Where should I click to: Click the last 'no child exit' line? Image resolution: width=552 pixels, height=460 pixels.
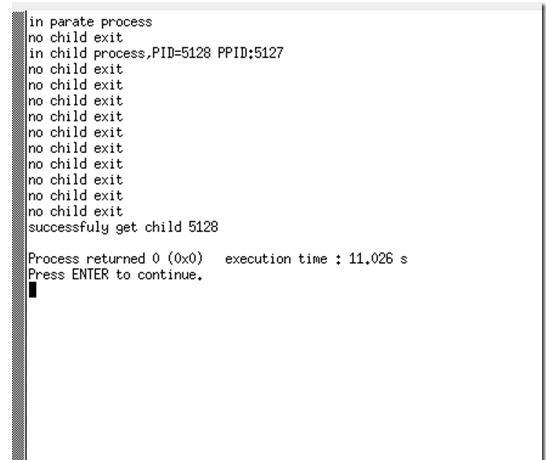click(76, 212)
